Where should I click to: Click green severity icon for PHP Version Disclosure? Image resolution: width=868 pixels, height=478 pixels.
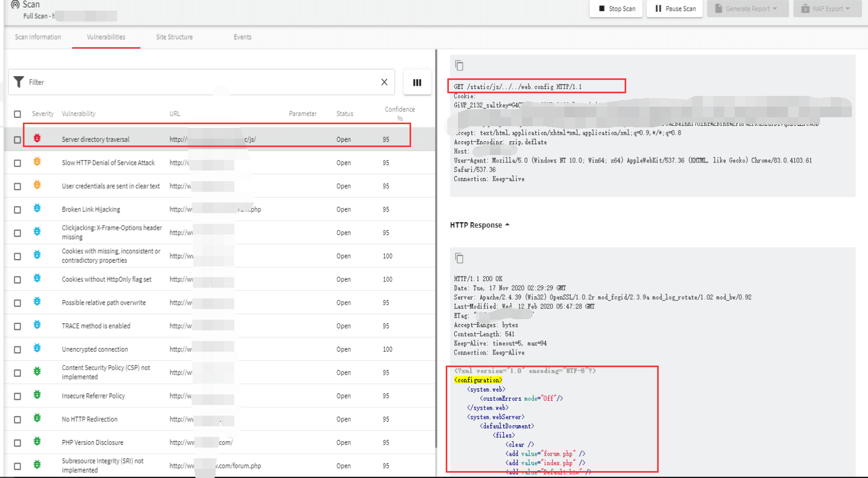(37, 441)
